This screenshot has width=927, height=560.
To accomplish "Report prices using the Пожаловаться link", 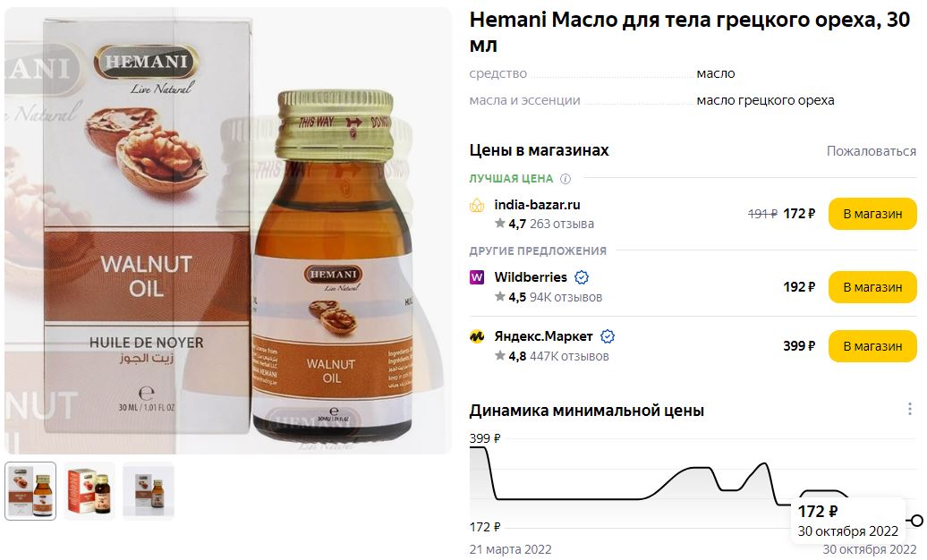I will (871, 151).
